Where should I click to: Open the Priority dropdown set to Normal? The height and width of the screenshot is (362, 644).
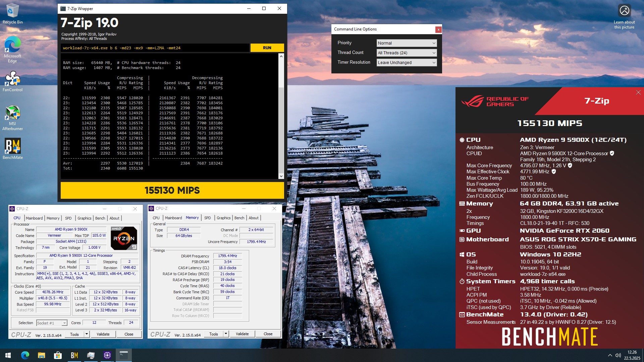tap(407, 43)
